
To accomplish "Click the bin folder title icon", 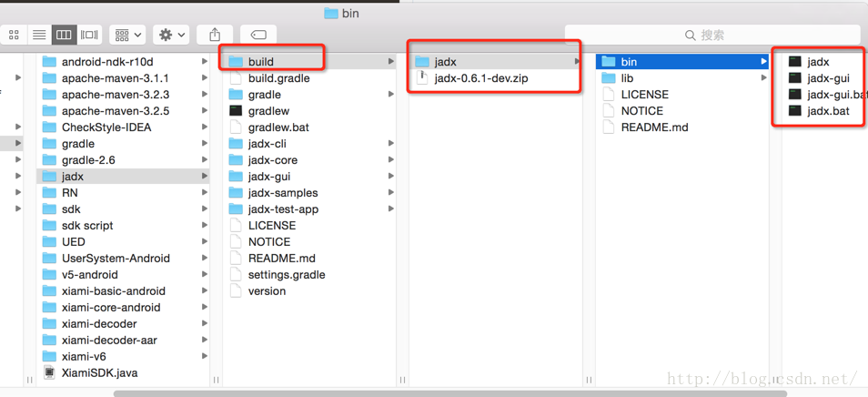I will tap(330, 14).
